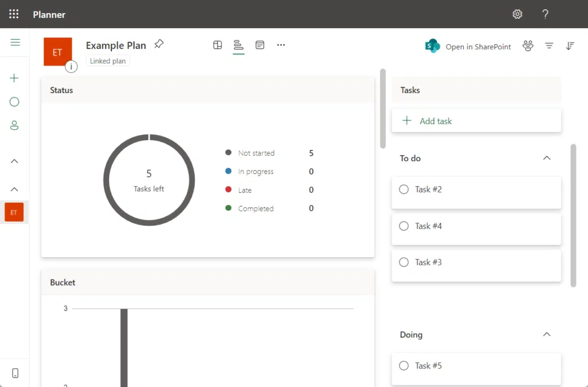The width and height of the screenshot is (588, 387).
Task: Pin the Example Plan
Action: [x=159, y=44]
